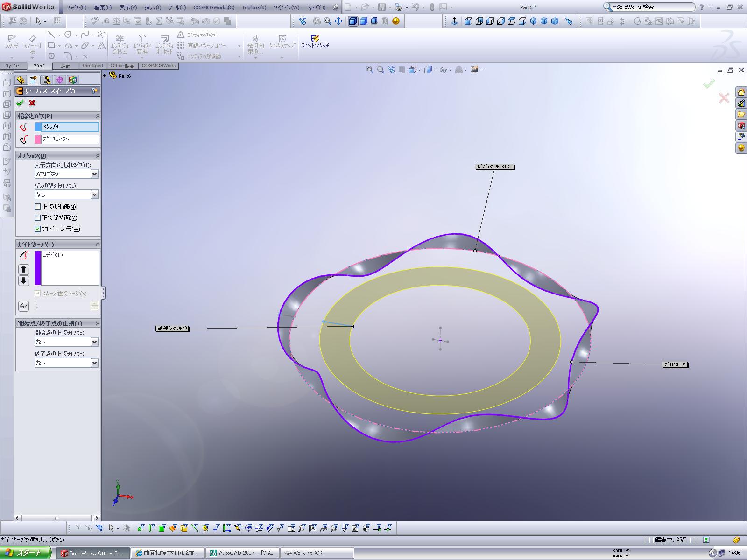
Task: Toggle プレビュー表示(W) preview checkbox
Action: [x=38, y=229]
